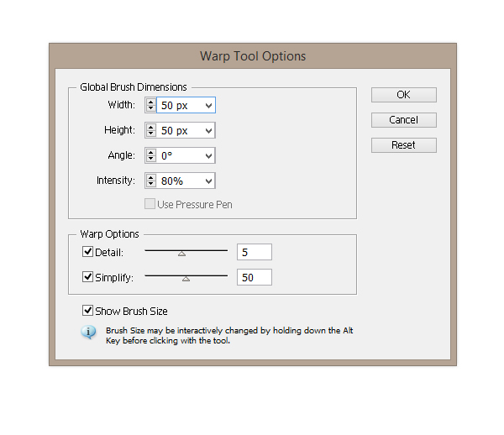The width and height of the screenshot is (504, 435).
Task: Click the Intensity stepper arrows
Action: tap(151, 181)
